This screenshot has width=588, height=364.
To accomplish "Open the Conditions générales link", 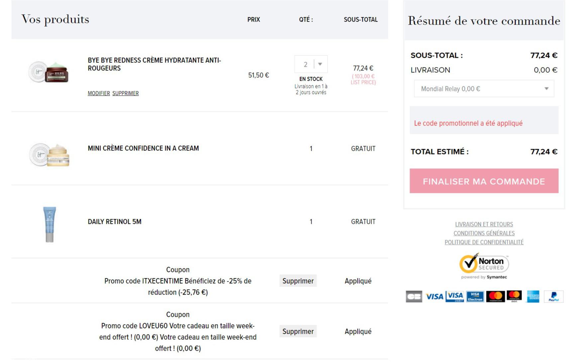I will point(484,233).
